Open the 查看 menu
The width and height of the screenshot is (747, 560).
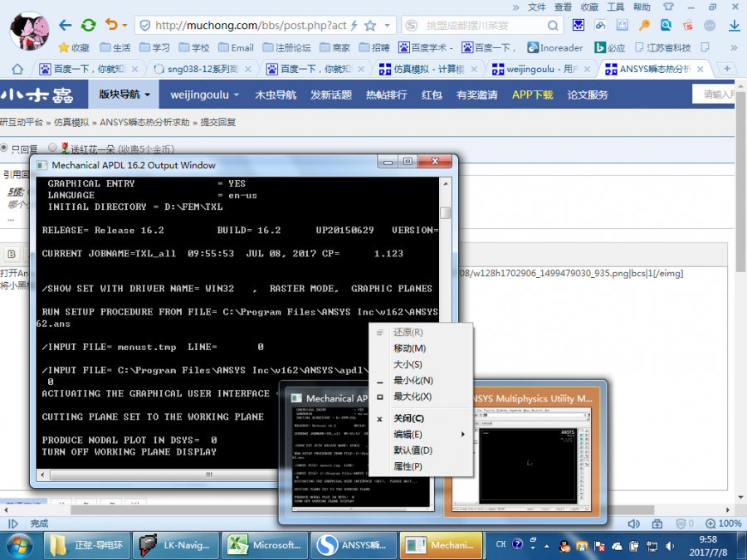tap(563, 7)
